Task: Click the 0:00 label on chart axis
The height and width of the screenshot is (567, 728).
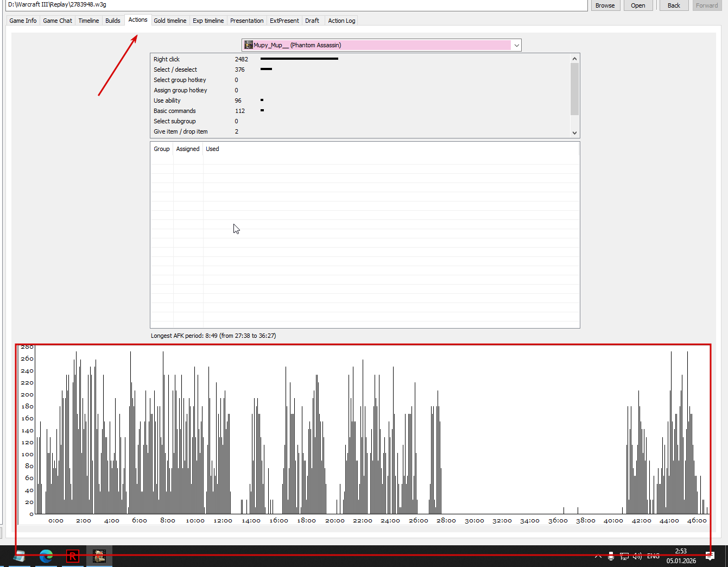Action: click(55, 520)
